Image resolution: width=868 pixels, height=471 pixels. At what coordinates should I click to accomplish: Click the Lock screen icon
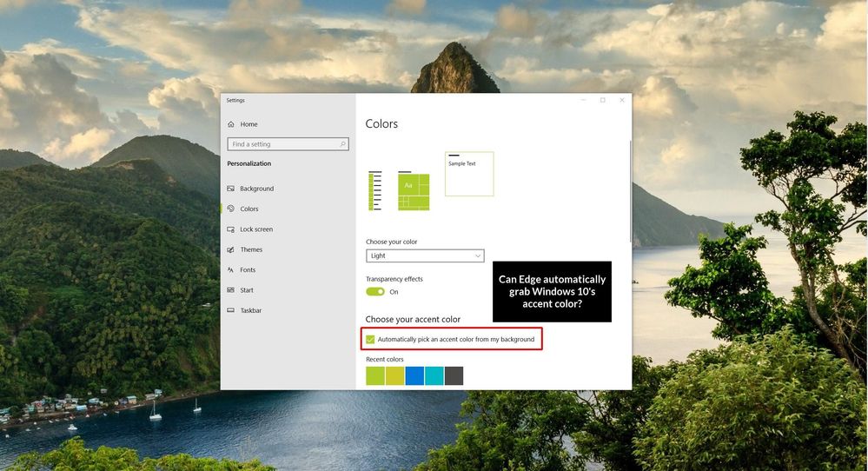click(231, 229)
